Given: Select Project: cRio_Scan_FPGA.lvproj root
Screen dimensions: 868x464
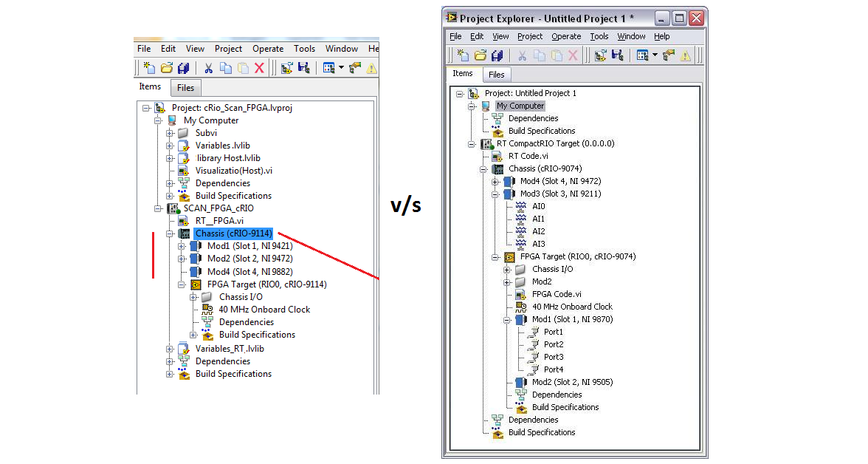Looking at the screenshot, I should (232, 108).
